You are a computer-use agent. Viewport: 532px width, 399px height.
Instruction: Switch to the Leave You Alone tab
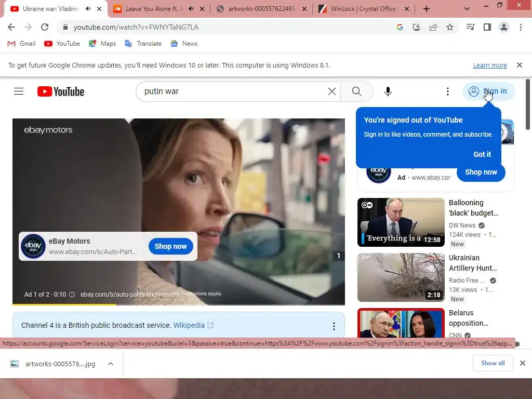click(153, 9)
